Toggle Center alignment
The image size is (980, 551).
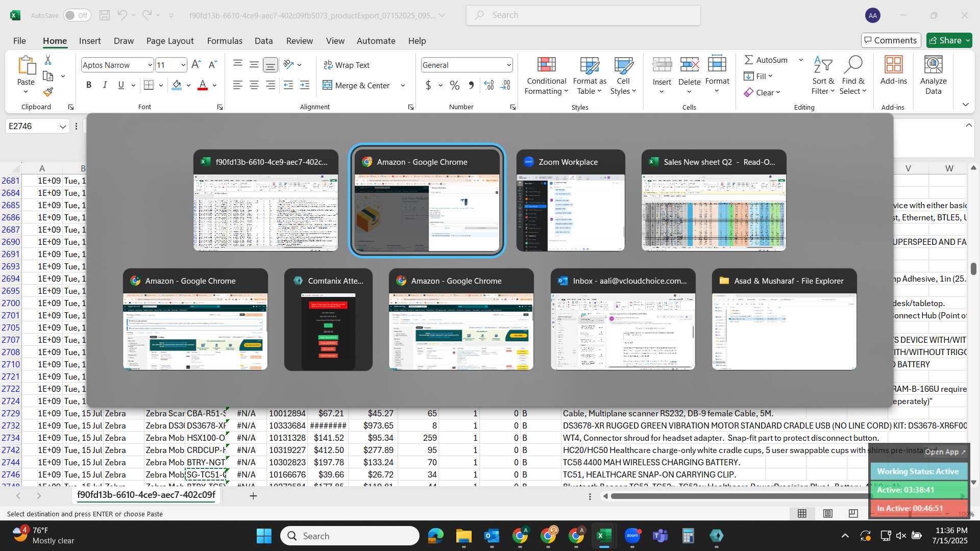pyautogui.click(x=254, y=85)
